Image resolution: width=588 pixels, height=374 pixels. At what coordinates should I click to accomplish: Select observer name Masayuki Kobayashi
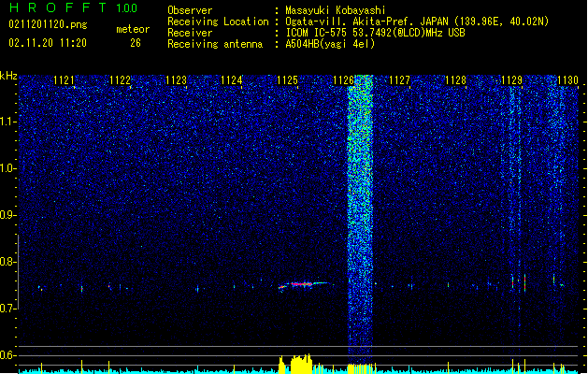pos(336,10)
